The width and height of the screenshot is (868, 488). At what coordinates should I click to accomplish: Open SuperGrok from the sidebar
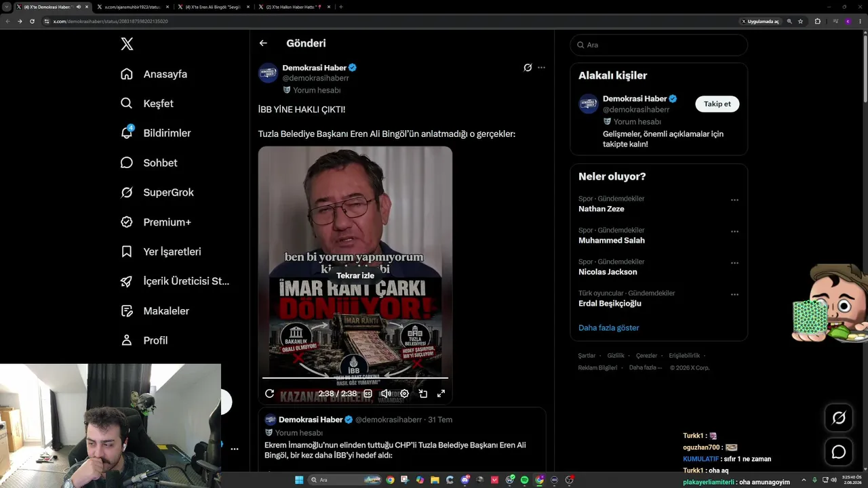click(x=157, y=192)
